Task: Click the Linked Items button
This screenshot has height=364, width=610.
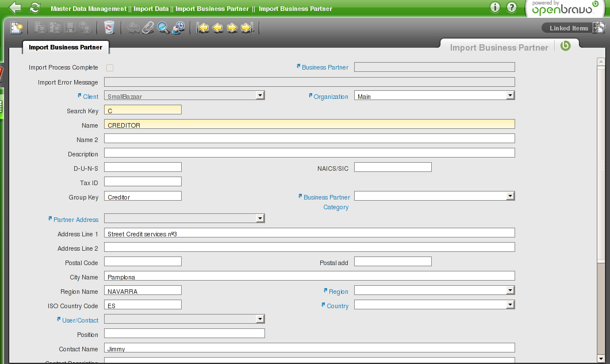Action: tap(568, 28)
